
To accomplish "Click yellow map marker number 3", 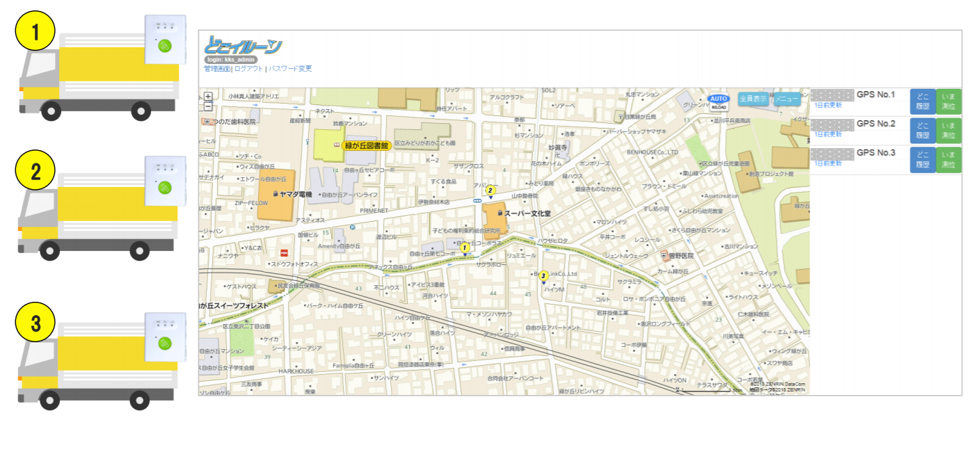I will pyautogui.click(x=544, y=276).
